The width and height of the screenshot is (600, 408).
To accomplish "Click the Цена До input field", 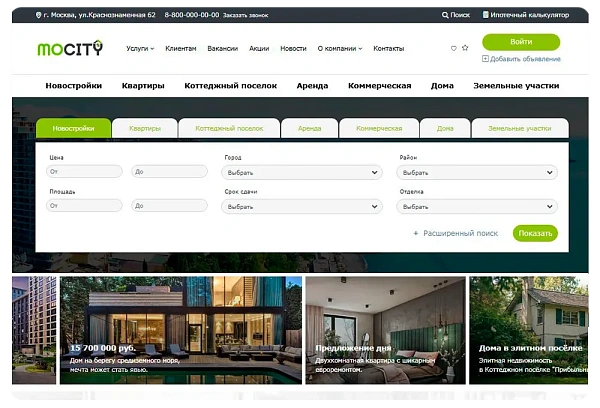I will (170, 171).
